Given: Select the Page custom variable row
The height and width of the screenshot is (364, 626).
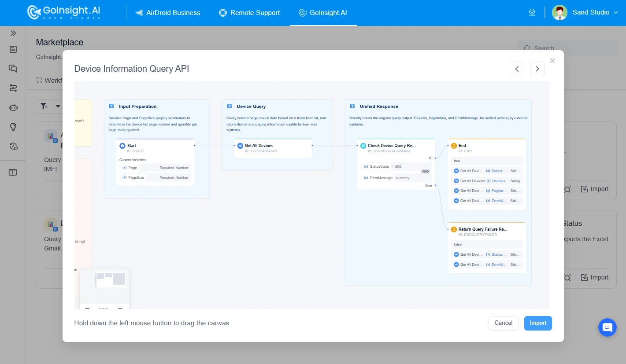Looking at the screenshot, I should click(x=155, y=168).
